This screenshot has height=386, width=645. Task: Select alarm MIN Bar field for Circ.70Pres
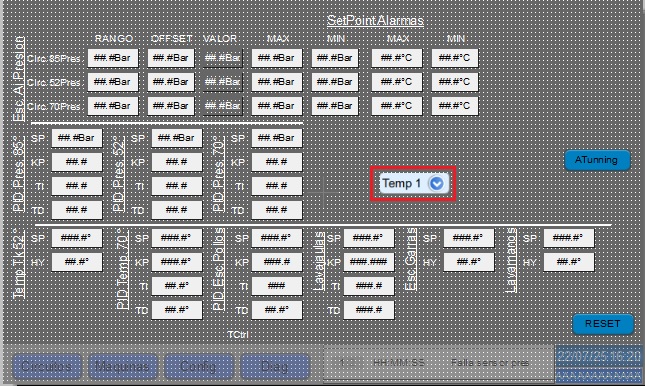335,106
